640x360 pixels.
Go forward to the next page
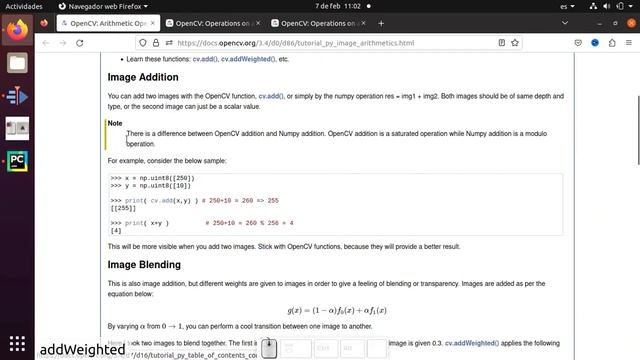click(x=62, y=43)
